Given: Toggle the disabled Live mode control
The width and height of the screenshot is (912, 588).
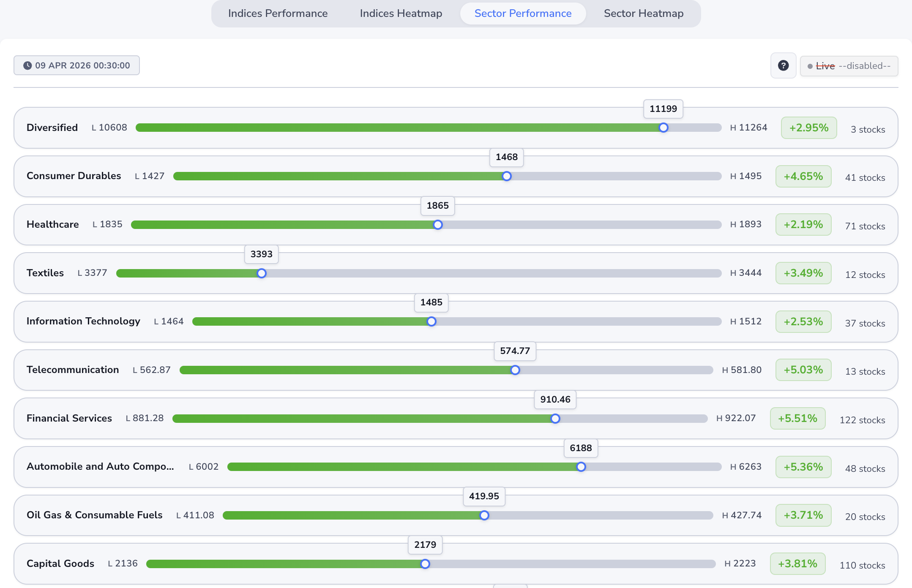Looking at the screenshot, I should pyautogui.click(x=849, y=66).
